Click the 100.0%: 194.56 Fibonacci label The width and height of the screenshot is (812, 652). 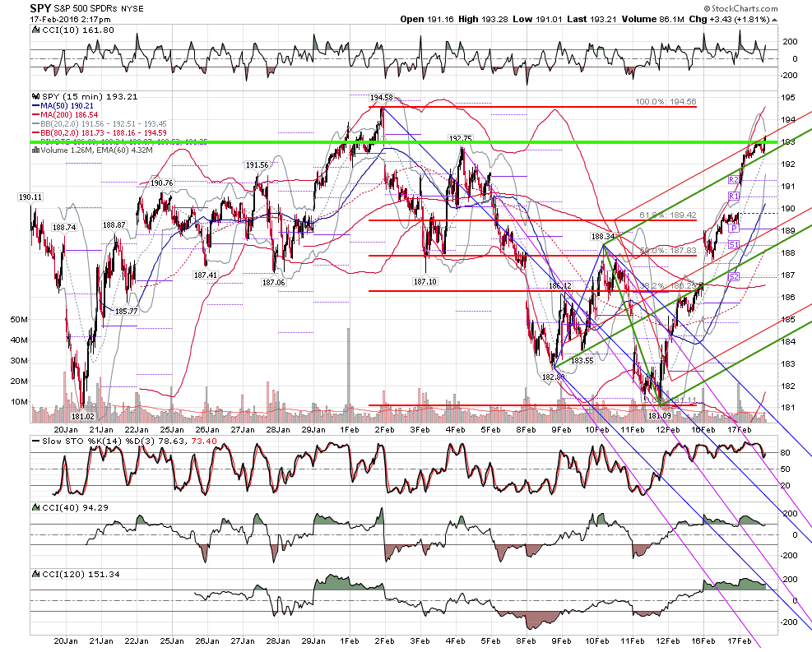click(x=666, y=101)
